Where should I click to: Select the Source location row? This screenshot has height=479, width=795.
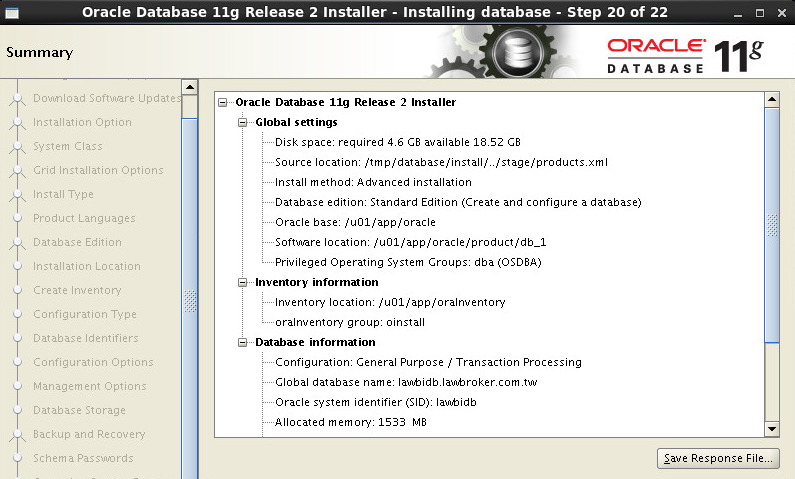(x=441, y=162)
